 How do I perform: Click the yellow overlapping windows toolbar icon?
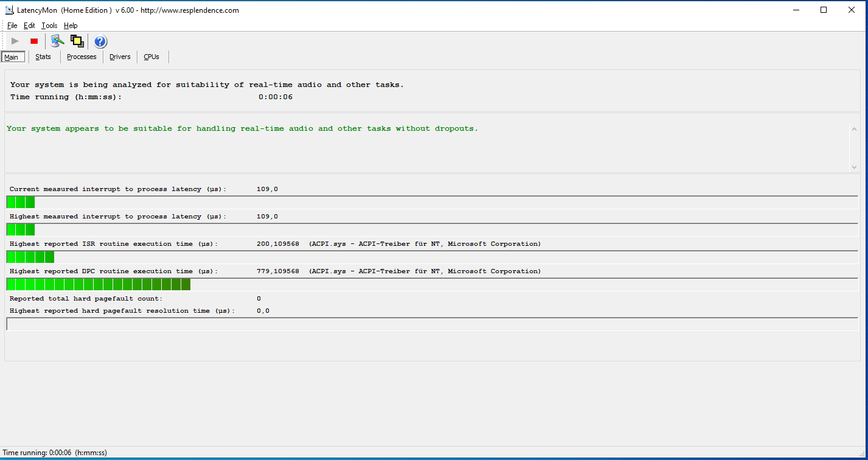(77, 41)
